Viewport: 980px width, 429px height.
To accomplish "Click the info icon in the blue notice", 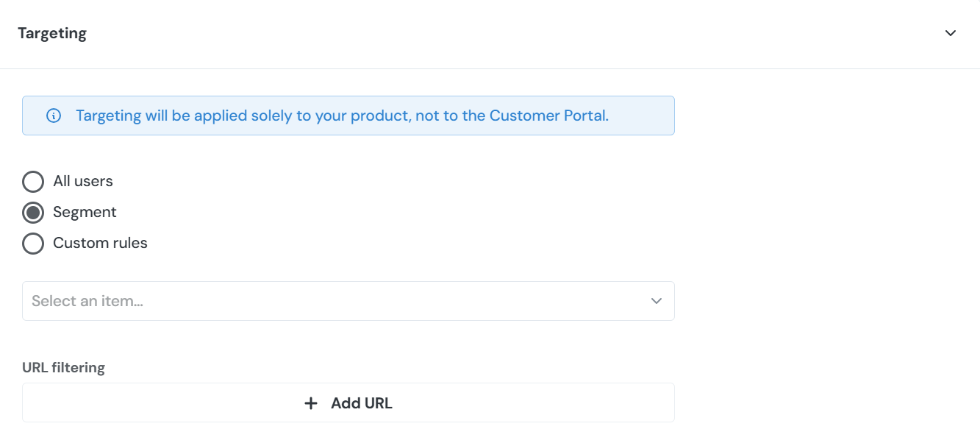I will coord(54,116).
